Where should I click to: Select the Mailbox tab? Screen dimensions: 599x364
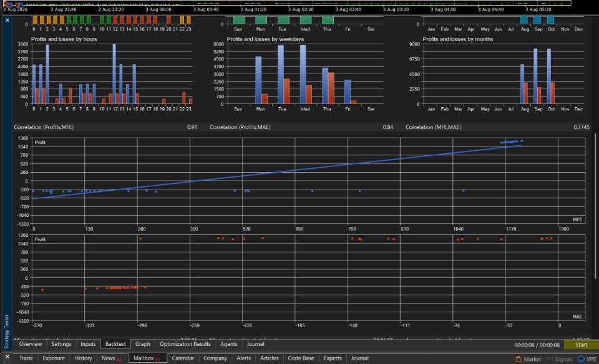147,358
